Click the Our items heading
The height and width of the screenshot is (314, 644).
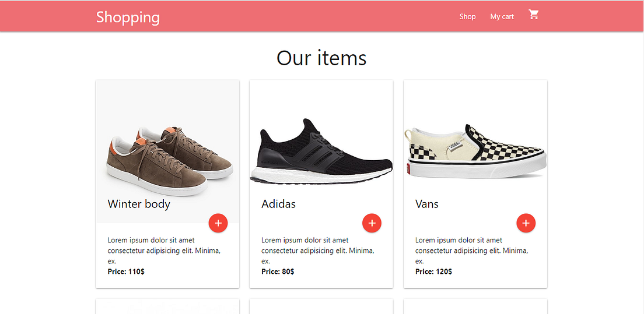(x=321, y=58)
